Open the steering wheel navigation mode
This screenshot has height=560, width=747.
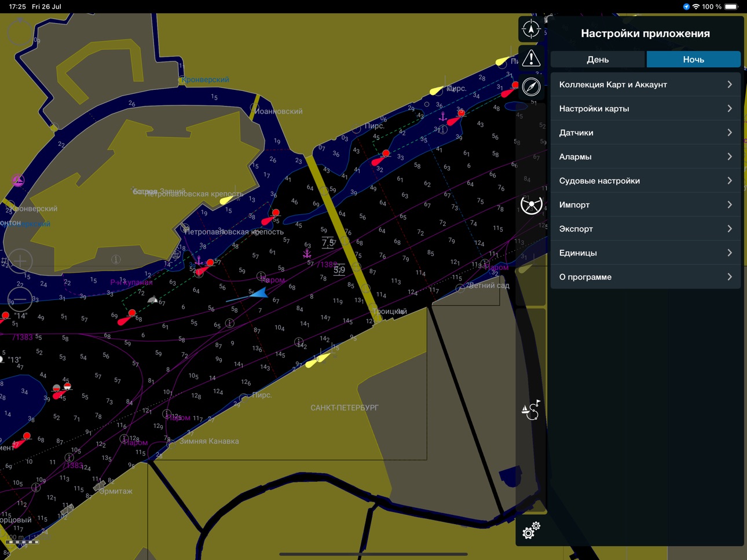pos(531,204)
